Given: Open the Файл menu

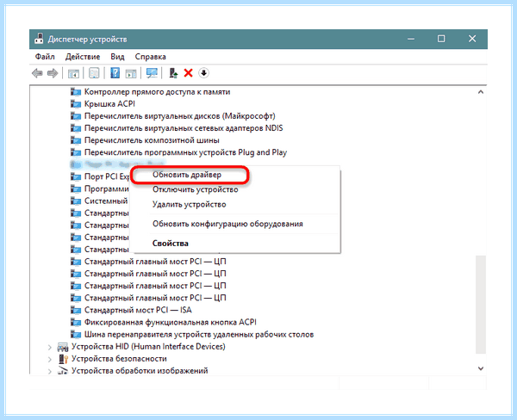Looking at the screenshot, I should pyautogui.click(x=45, y=57).
